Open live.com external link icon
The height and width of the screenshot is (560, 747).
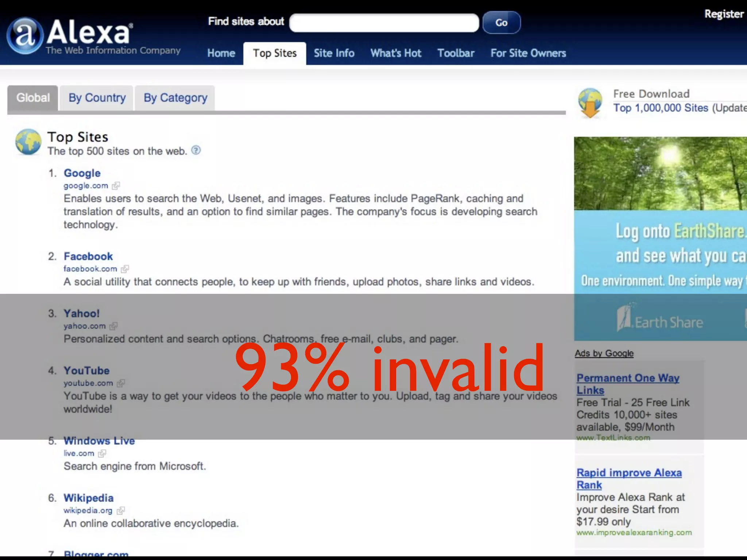pos(102,454)
